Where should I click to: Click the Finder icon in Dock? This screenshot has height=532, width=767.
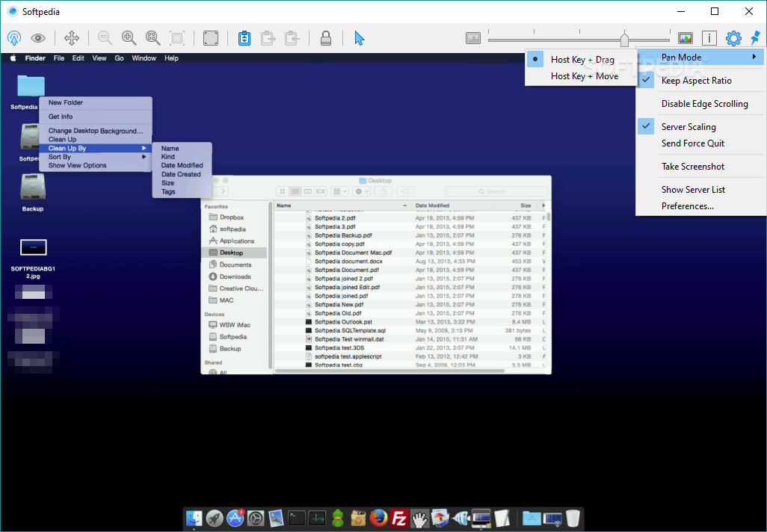194,518
